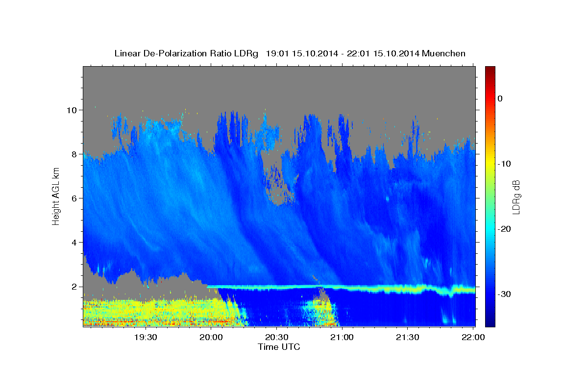Click the colorbar tick label -20
Screen dimensions: 588x392
coord(504,229)
